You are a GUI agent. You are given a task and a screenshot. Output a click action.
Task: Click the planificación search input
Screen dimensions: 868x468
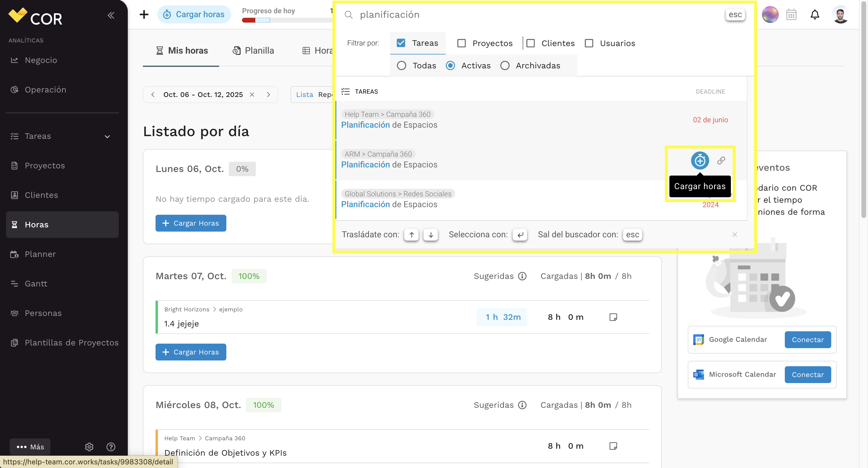(x=539, y=14)
